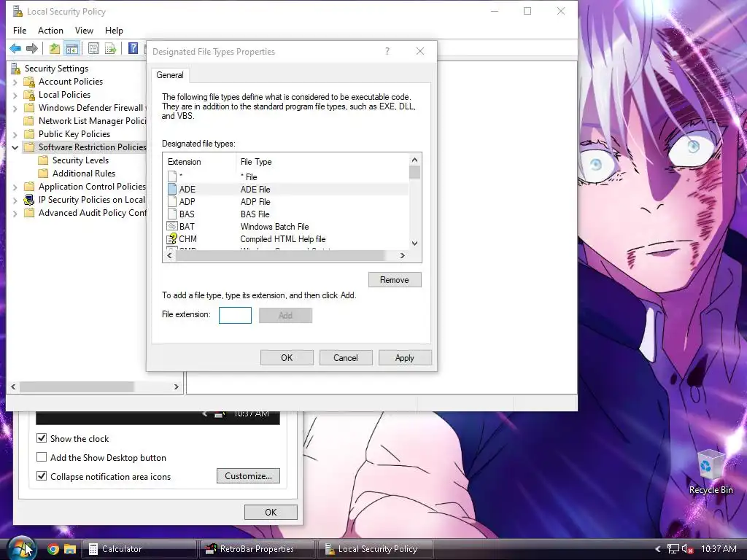Check Add the Show Desktop button

[x=42, y=457]
